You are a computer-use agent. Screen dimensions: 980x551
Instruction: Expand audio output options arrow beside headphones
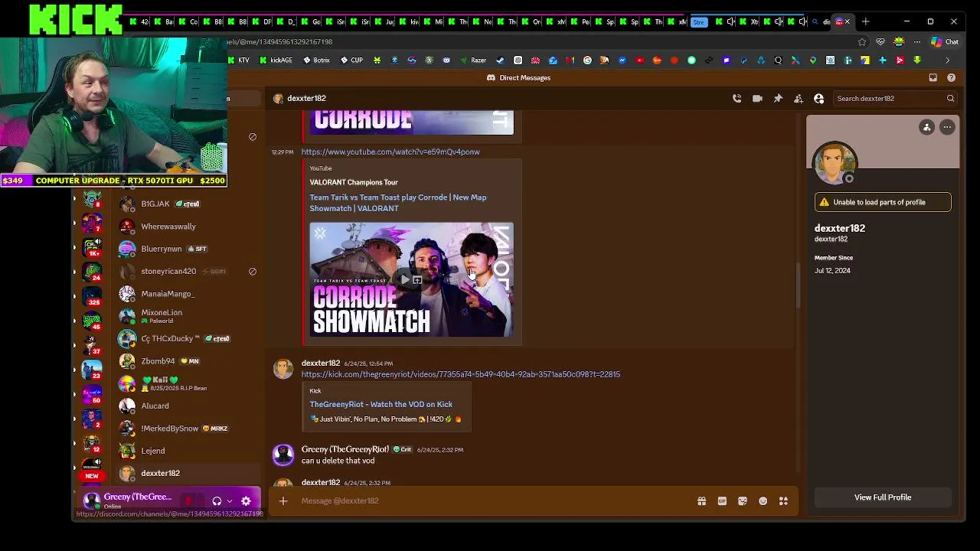[229, 501]
